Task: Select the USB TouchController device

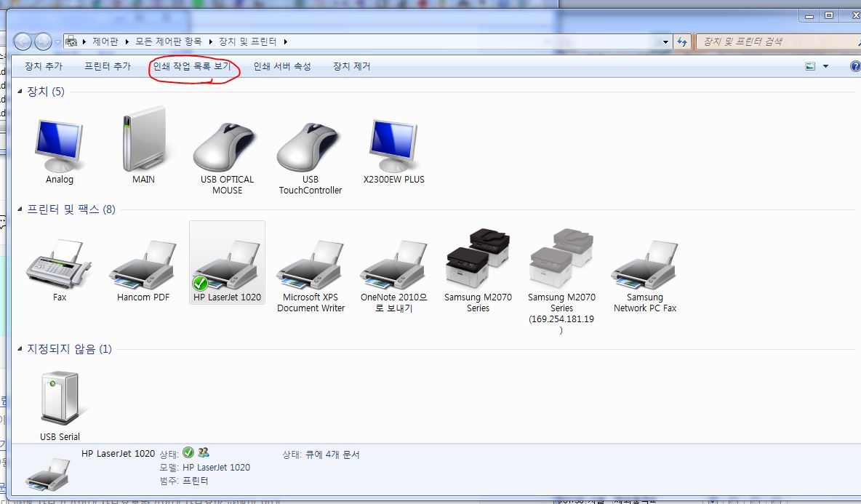Action: [x=309, y=147]
